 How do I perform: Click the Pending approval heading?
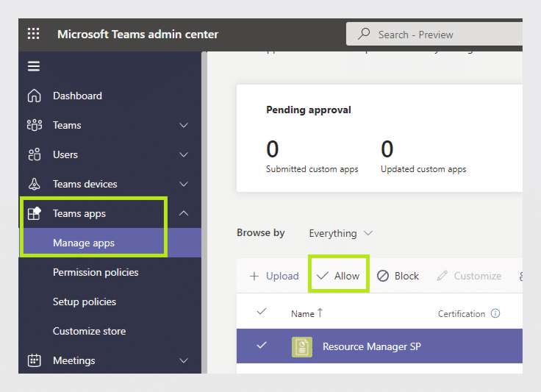coord(309,110)
